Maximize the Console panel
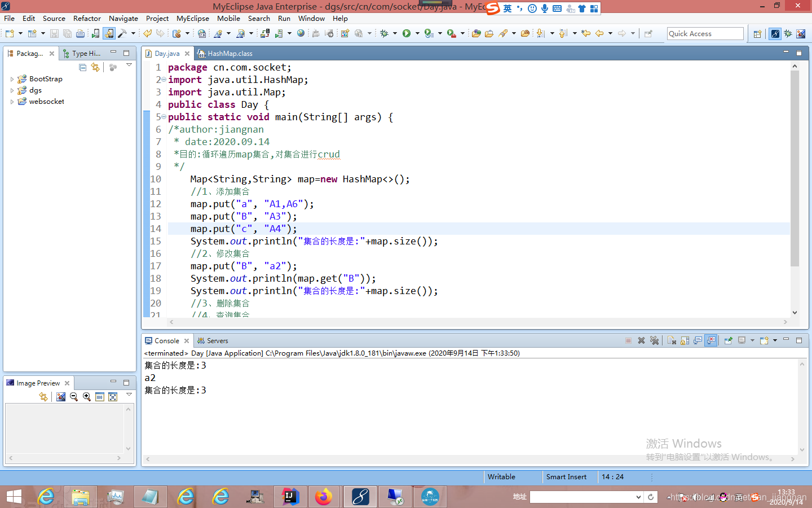Image resolution: width=812 pixels, height=508 pixels. pos(799,340)
